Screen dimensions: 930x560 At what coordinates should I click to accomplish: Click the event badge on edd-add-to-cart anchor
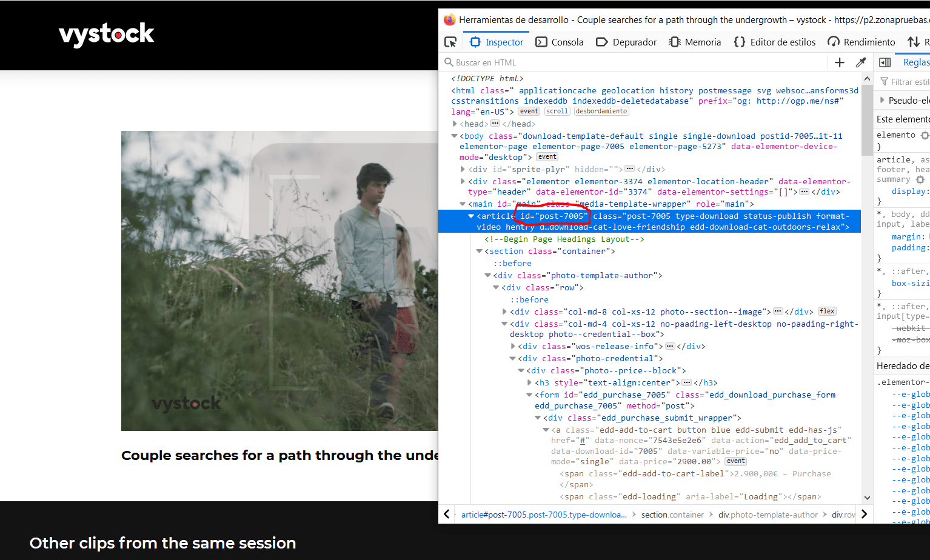736,461
